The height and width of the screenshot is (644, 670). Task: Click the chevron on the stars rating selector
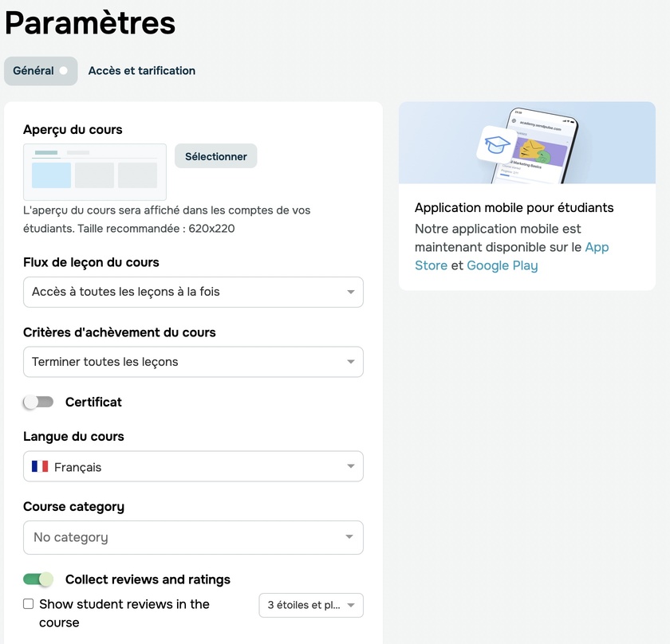click(x=352, y=605)
